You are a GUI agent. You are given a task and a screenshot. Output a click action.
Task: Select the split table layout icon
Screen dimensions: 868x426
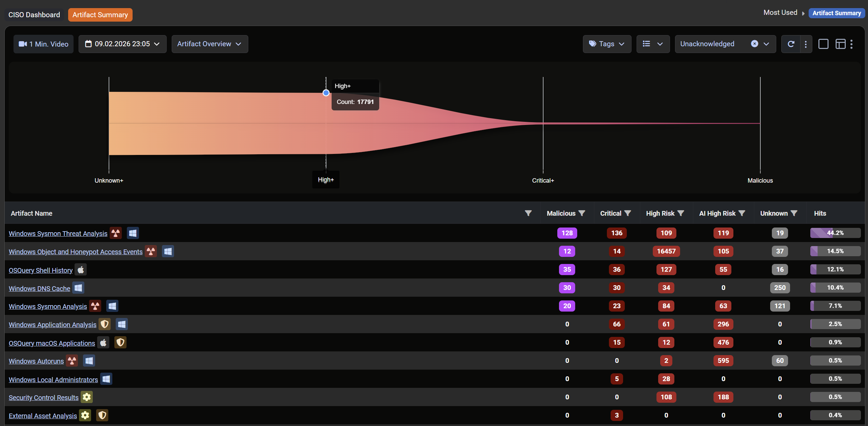pyautogui.click(x=840, y=44)
